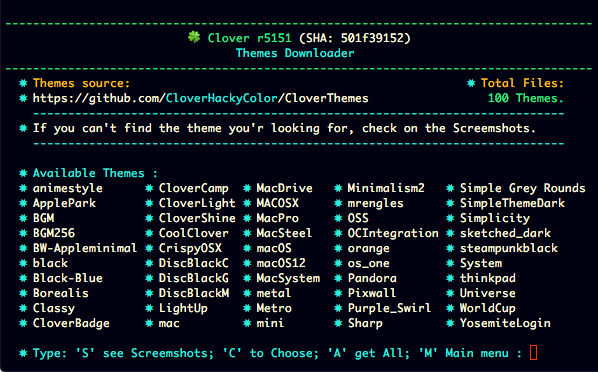Select the DiscBlackC theme entry
598x372 pixels.
point(194,263)
